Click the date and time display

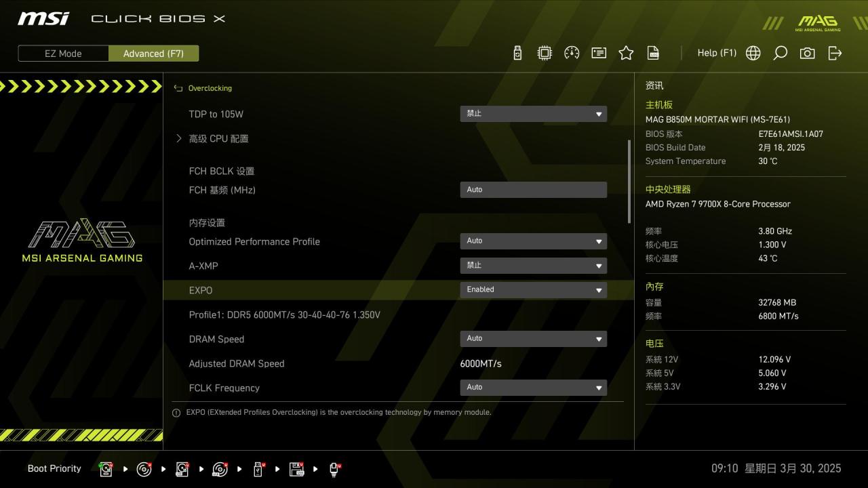(776, 468)
